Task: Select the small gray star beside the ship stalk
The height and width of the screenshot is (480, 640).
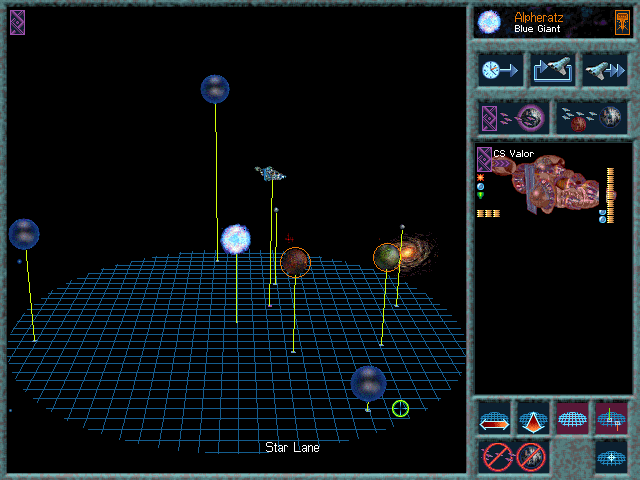Action: (276, 210)
